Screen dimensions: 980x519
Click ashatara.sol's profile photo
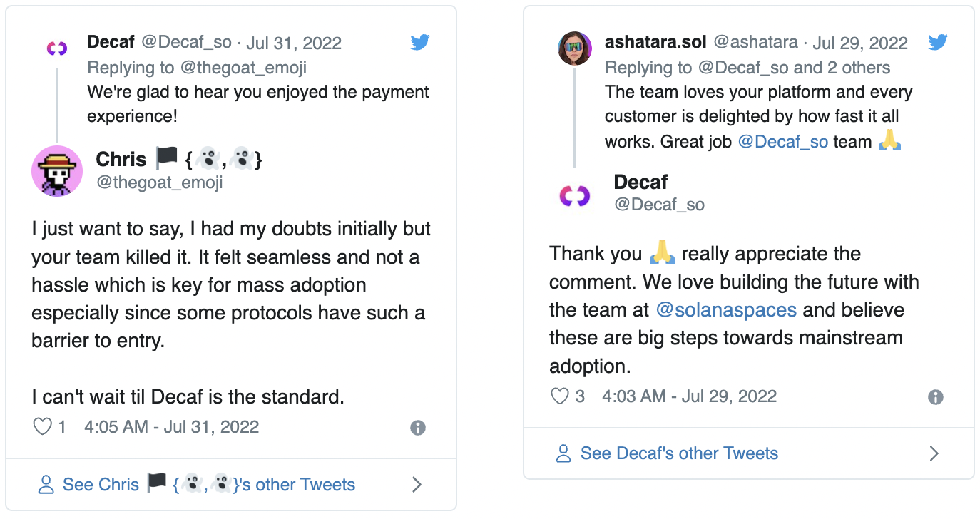pos(575,48)
